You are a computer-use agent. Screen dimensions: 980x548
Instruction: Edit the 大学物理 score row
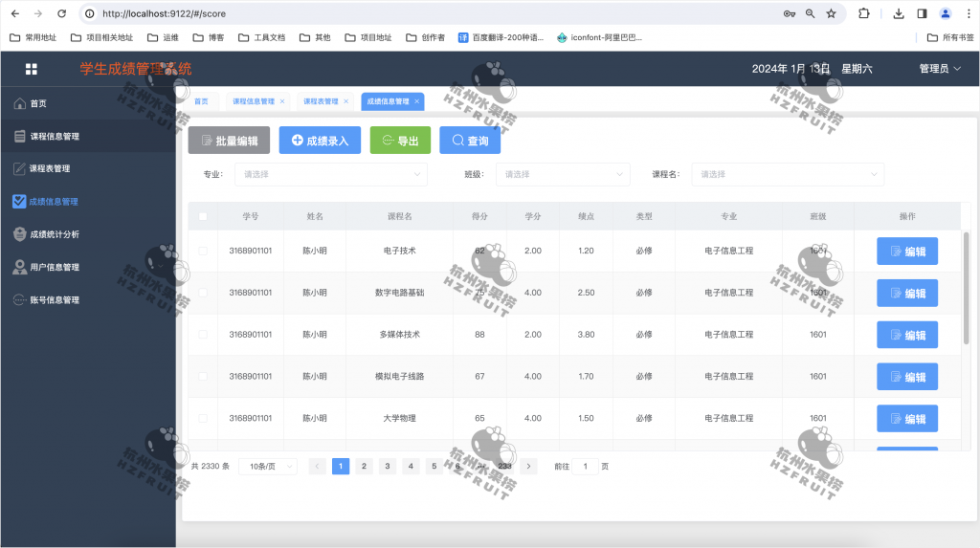(907, 419)
